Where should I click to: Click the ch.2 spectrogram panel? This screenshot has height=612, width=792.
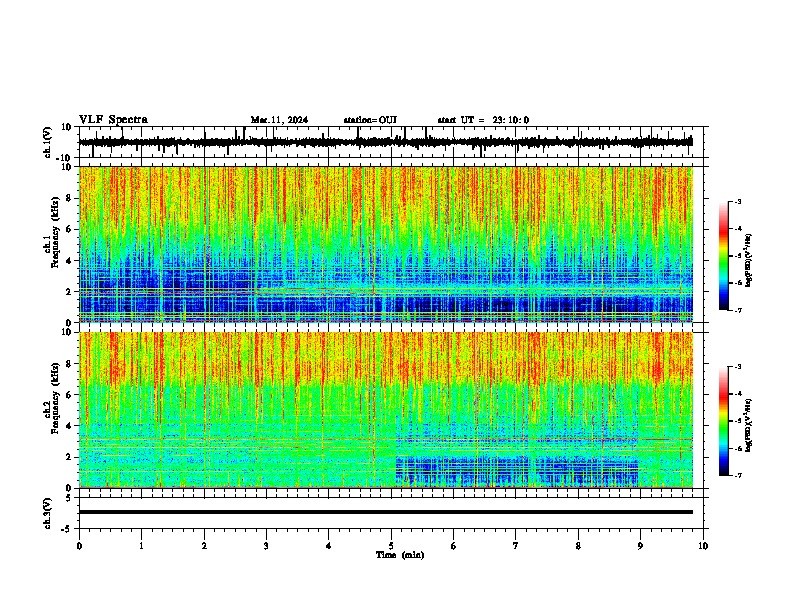pyautogui.click(x=386, y=410)
